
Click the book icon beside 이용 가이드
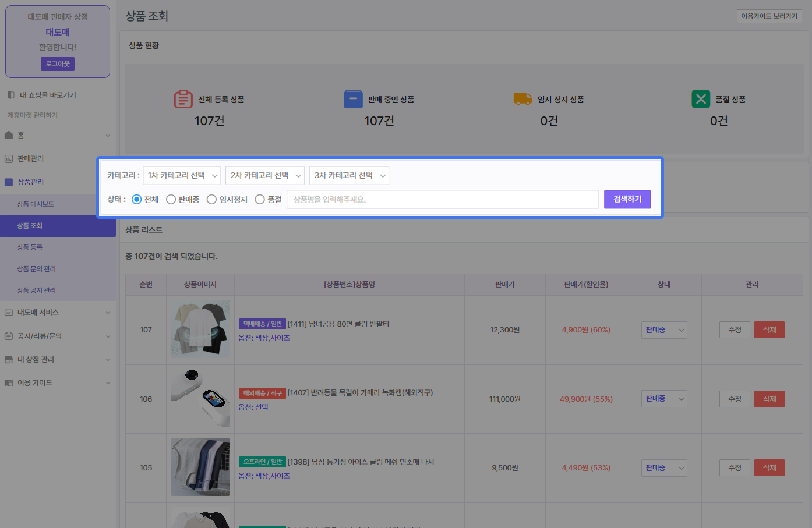pos(9,383)
